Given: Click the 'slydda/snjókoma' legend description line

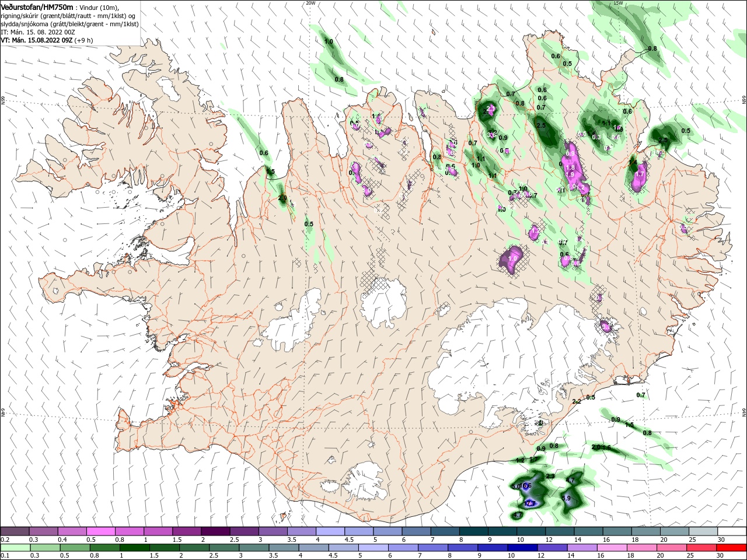Looking at the screenshot, I should tap(69, 24).
